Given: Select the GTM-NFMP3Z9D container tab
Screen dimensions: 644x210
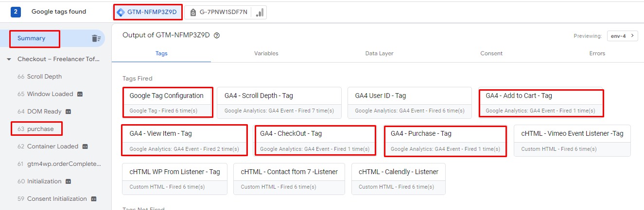Looking at the screenshot, I should [148, 12].
